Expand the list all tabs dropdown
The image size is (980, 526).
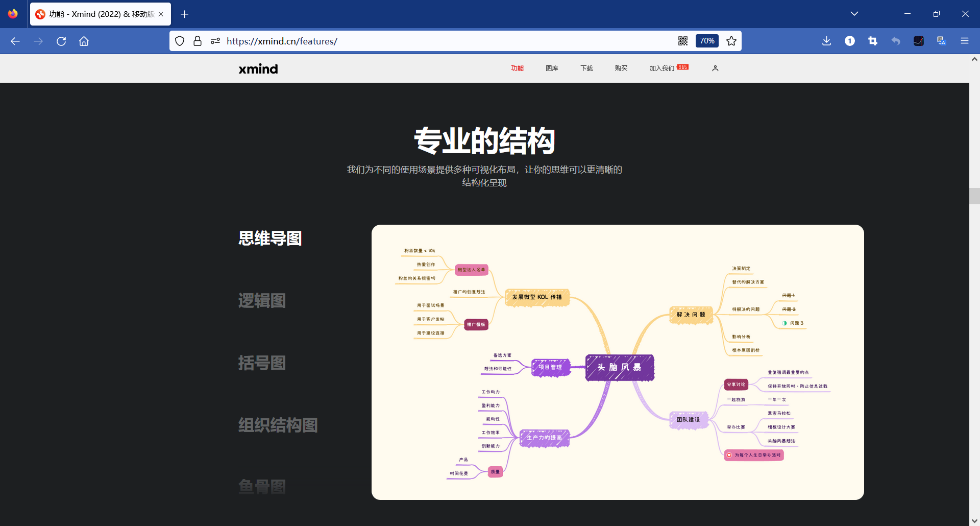pyautogui.click(x=854, y=14)
